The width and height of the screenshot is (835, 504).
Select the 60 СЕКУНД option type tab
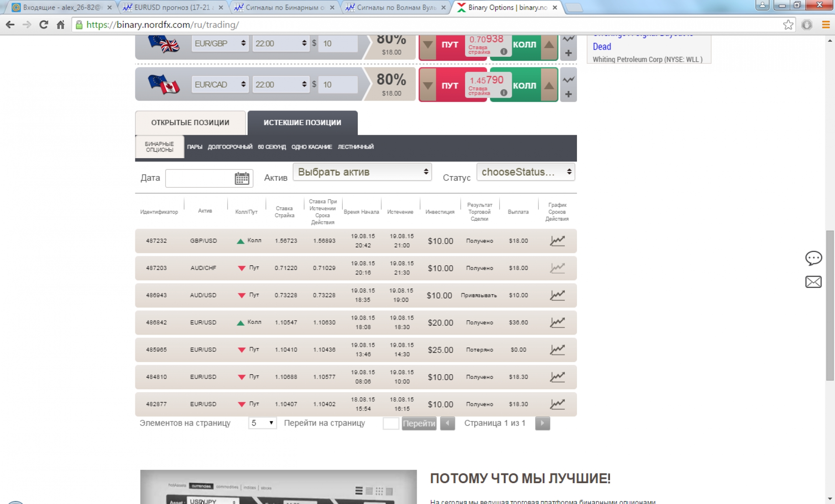pos(272,147)
